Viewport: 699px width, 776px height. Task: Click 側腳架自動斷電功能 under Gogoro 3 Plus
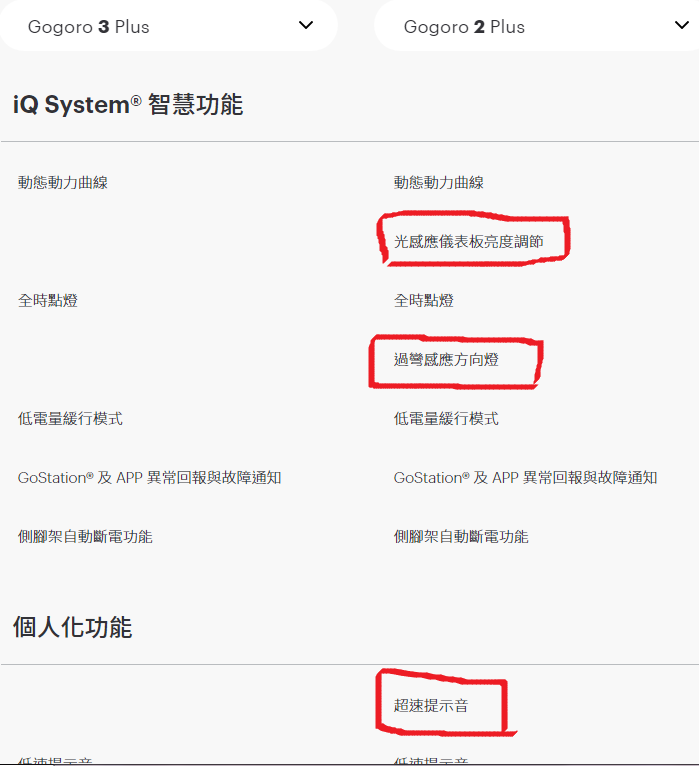coord(85,536)
